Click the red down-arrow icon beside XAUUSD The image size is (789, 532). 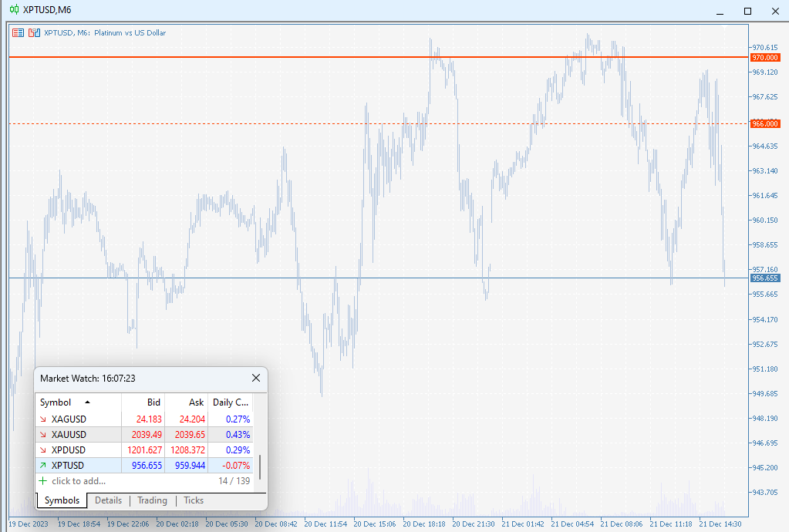click(42, 435)
